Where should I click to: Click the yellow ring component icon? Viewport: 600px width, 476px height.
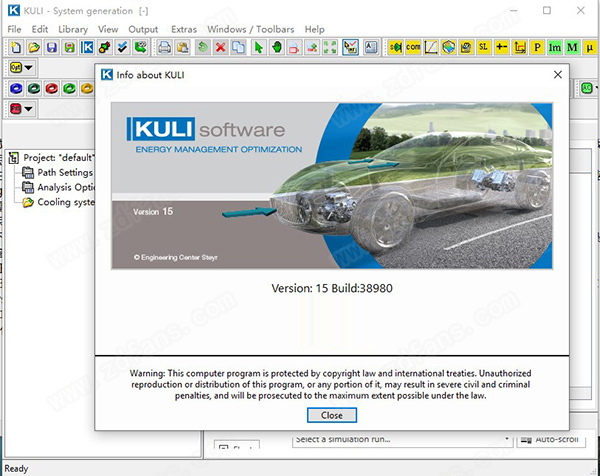pyautogui.click(x=87, y=88)
